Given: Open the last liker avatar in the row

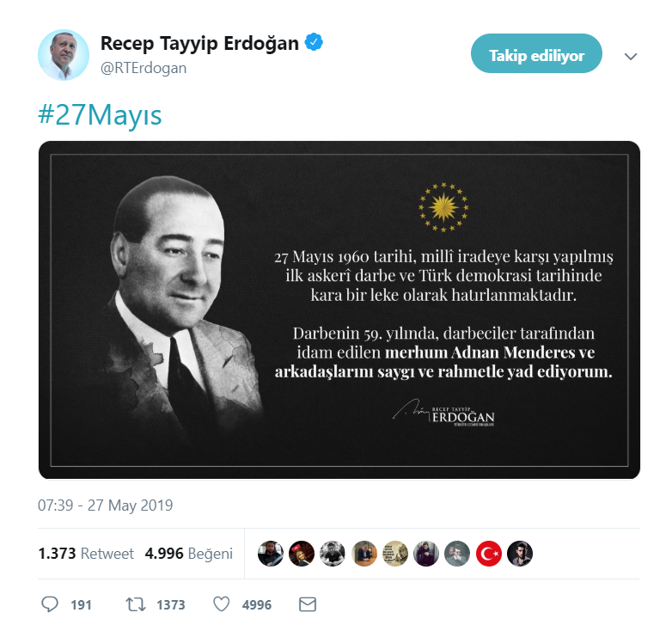Looking at the screenshot, I should (520, 554).
